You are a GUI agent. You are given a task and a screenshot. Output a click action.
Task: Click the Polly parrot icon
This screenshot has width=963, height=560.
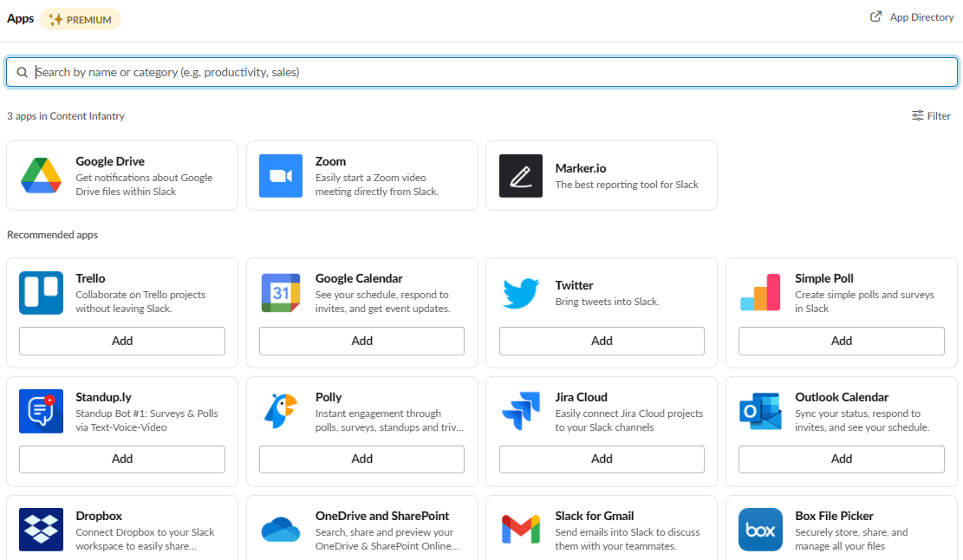(281, 412)
